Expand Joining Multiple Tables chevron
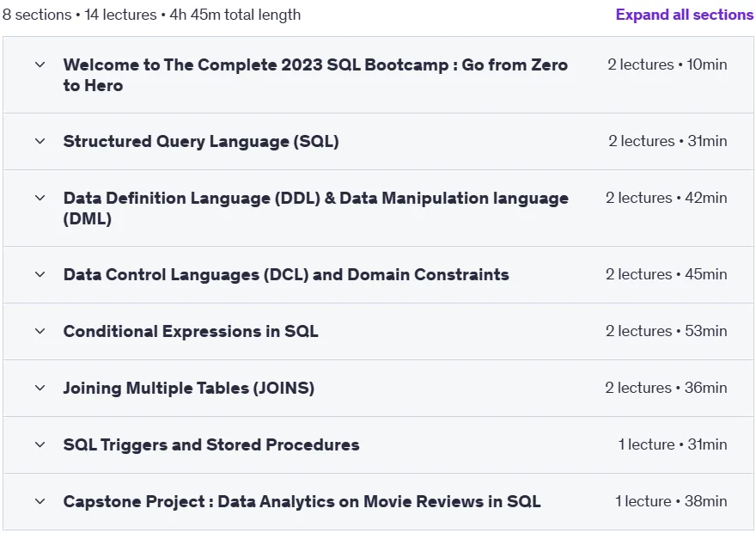756x533 pixels. (40, 388)
